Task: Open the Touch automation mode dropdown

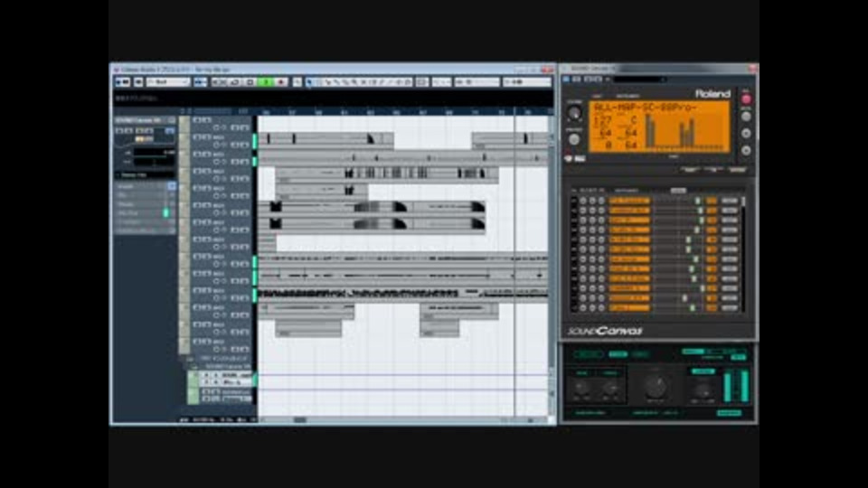Action: 168,82
